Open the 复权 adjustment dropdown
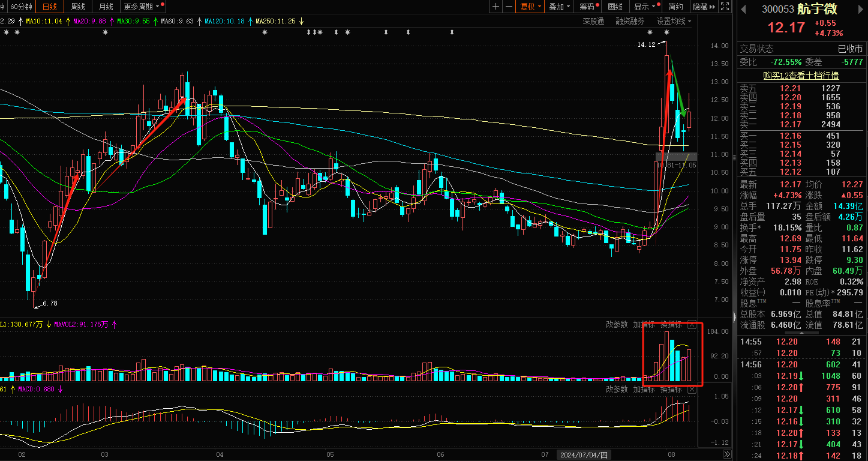The width and height of the screenshot is (868, 461). [x=531, y=7]
